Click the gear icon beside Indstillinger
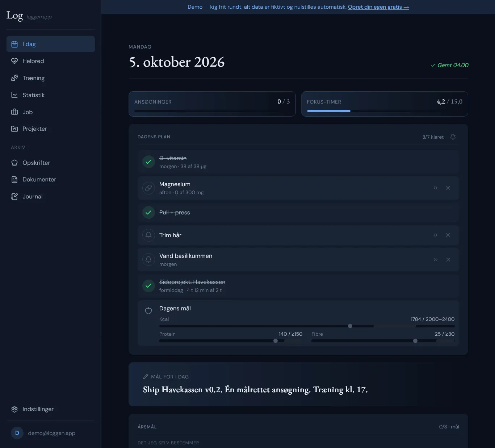 click(x=14, y=409)
